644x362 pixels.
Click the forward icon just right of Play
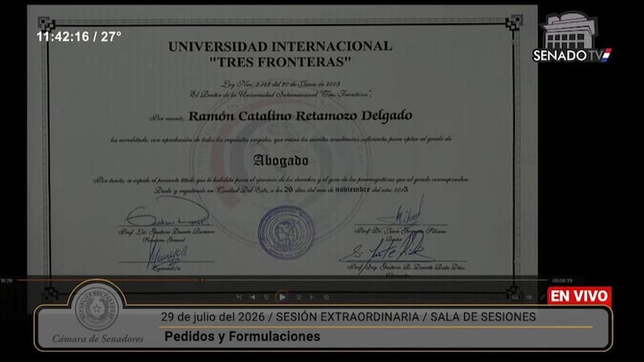tap(299, 297)
